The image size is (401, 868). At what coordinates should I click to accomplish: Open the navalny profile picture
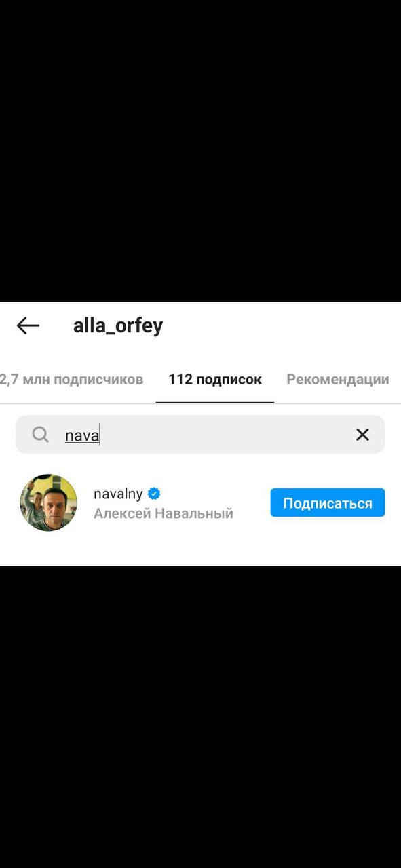(x=48, y=502)
